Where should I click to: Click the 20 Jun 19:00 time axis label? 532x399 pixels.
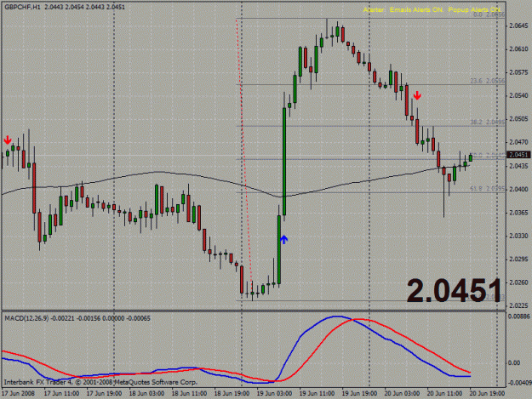pos(487,394)
